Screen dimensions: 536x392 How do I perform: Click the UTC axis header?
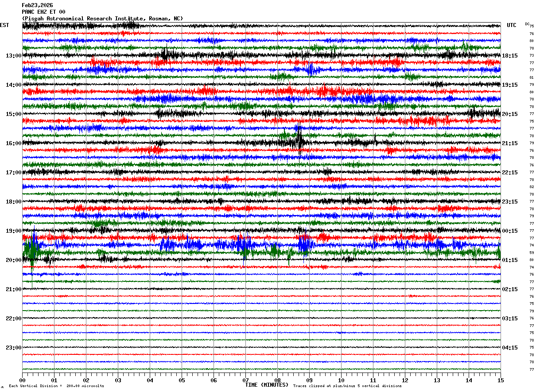point(512,25)
